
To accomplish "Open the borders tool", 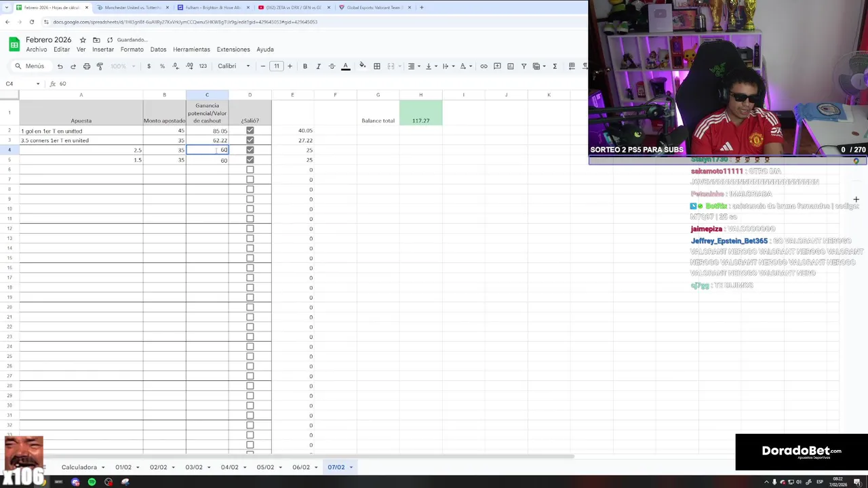I will 377,66.
